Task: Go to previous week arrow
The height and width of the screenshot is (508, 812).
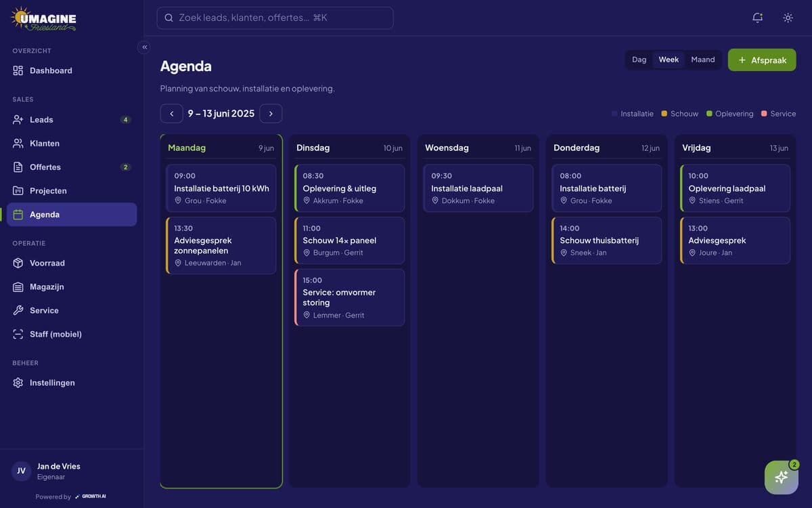Action: 172,114
